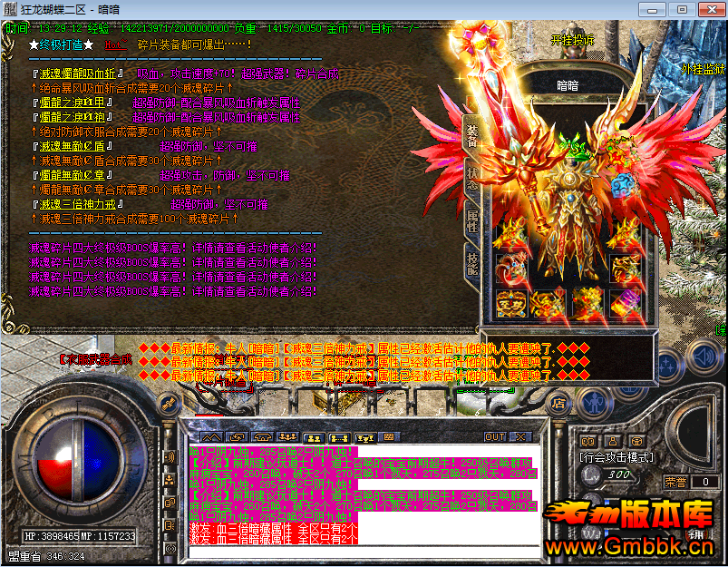The height and width of the screenshot is (567, 728).
Task: Click the OUT button in chat toolbar
Action: (x=495, y=436)
